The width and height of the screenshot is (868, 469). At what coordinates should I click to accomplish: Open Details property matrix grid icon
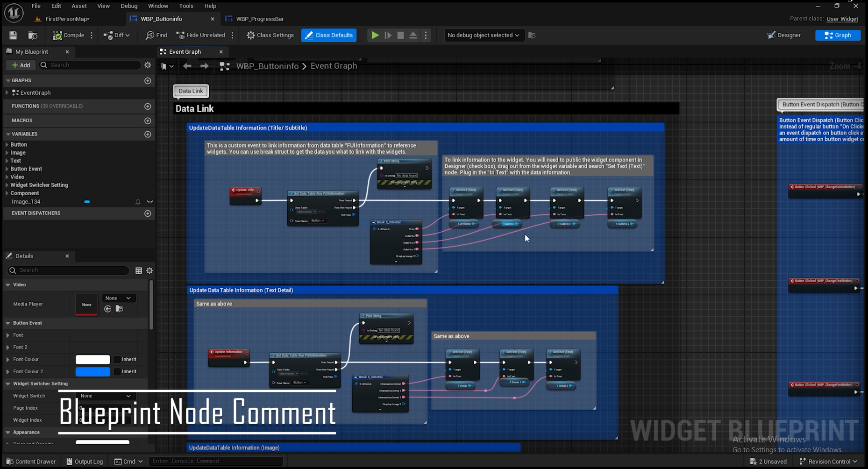pyautogui.click(x=139, y=270)
